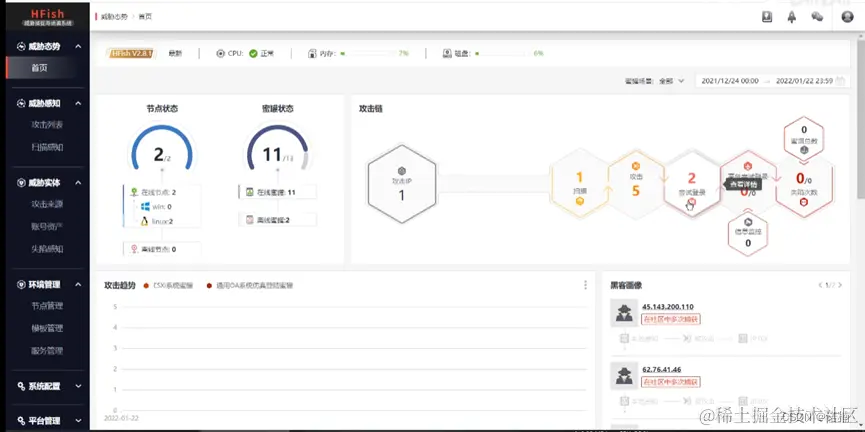The image size is (865, 432).
Task: Click the offline honeypots (离线蜜罐) red icon
Action: click(249, 220)
